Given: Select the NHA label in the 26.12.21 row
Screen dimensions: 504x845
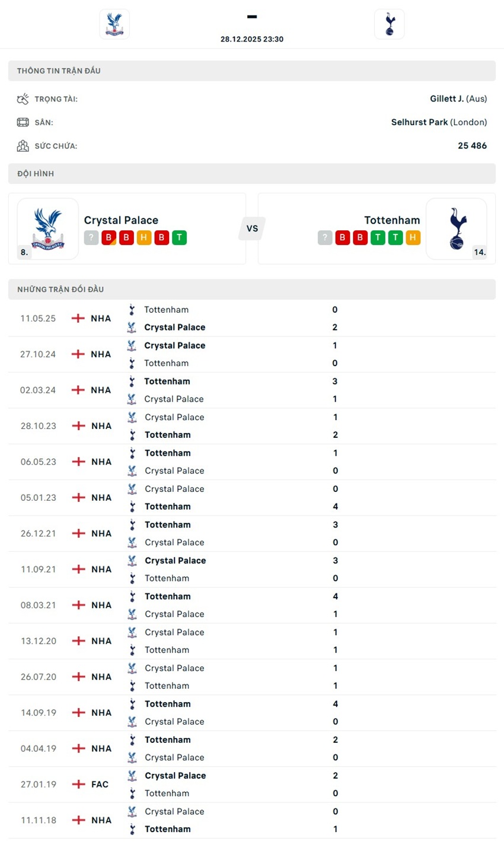Looking at the screenshot, I should coord(101,533).
